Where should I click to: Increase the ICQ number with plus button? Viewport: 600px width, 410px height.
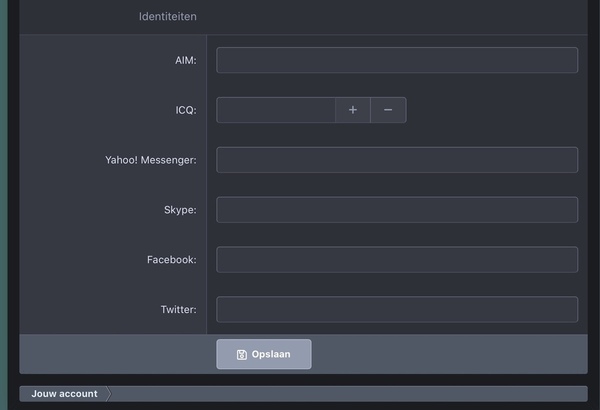(352, 110)
